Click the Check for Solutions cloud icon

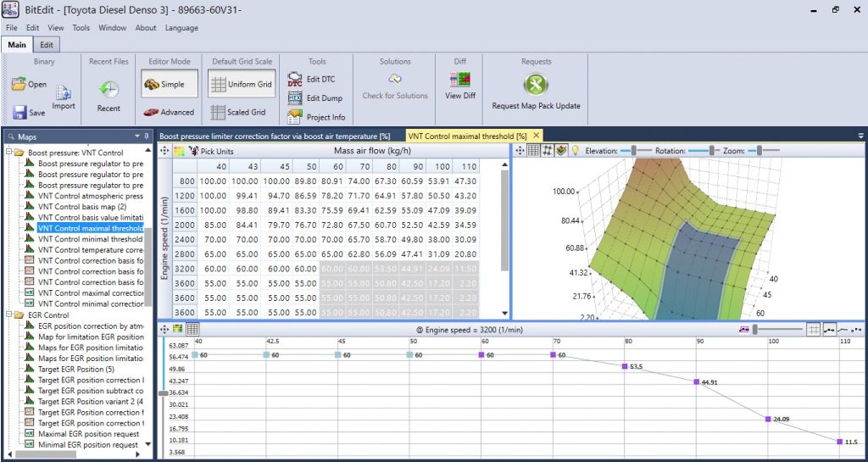point(395,79)
